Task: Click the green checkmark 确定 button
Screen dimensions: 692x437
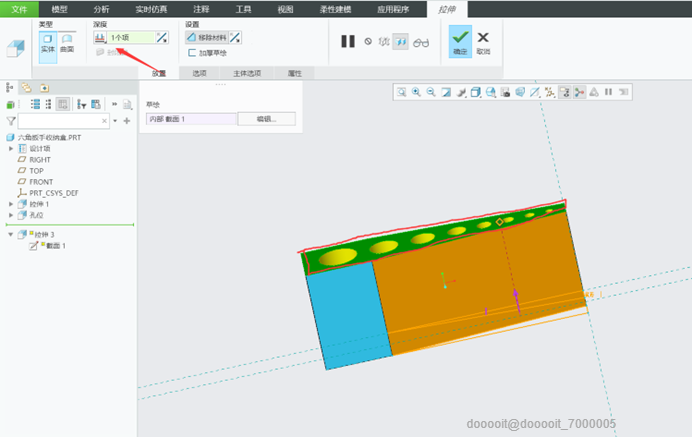Action: pos(459,40)
